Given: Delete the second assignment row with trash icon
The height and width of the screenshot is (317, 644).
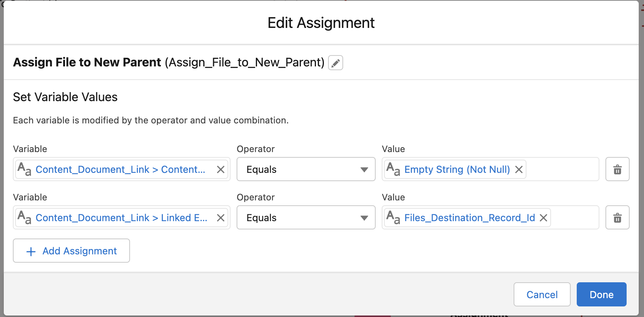Looking at the screenshot, I should point(617,218).
